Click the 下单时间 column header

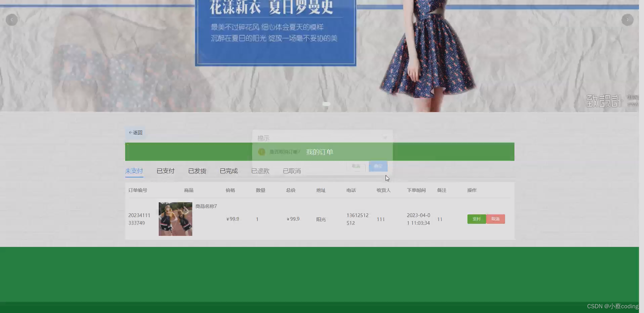[x=416, y=190]
